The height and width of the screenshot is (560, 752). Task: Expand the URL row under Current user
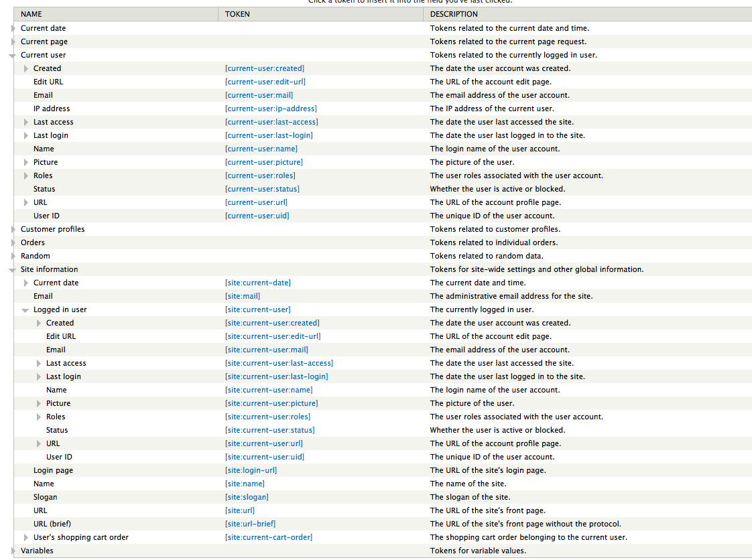[x=26, y=203]
